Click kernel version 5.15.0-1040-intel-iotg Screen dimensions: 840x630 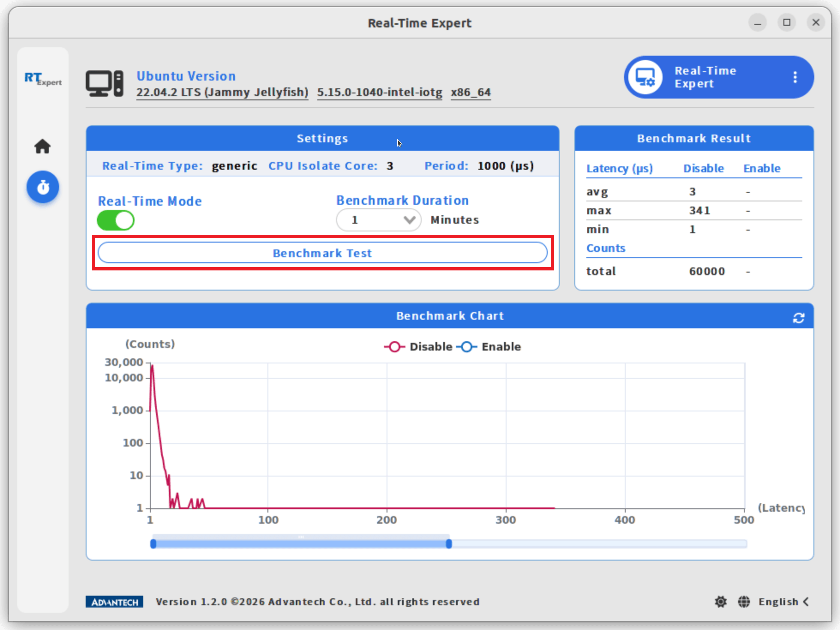point(380,92)
